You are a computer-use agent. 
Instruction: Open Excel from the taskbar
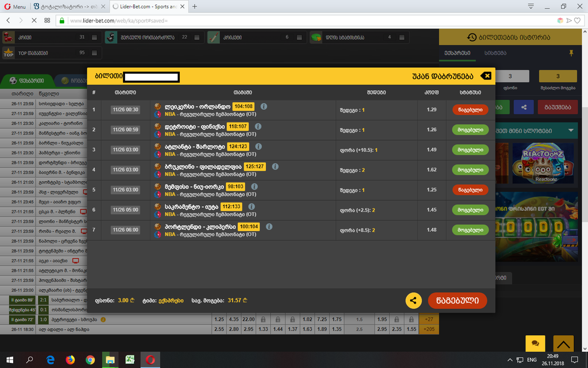[x=130, y=360]
